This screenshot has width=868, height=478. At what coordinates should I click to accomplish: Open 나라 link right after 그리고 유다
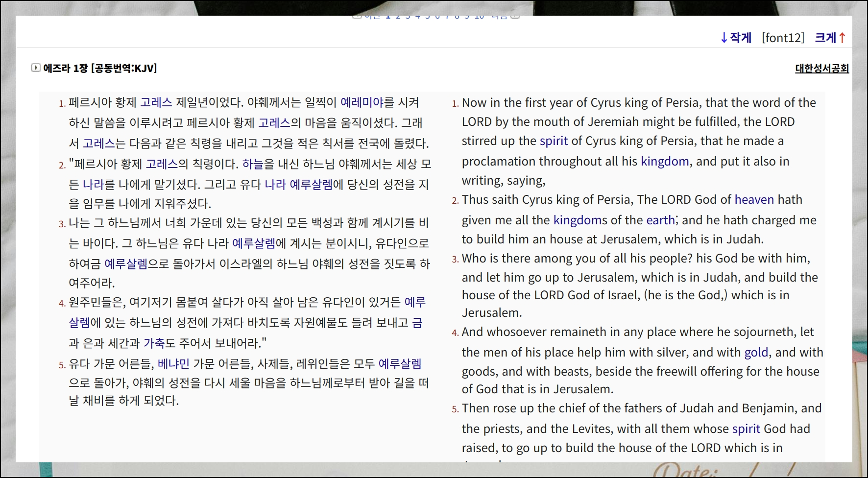pyautogui.click(x=275, y=185)
